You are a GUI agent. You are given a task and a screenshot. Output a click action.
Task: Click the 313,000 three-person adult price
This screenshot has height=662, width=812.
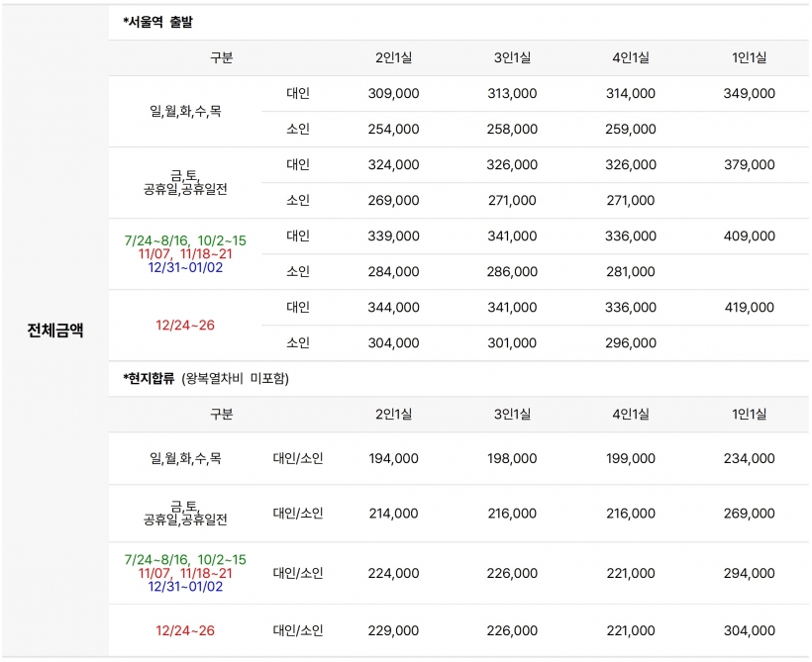coord(512,94)
